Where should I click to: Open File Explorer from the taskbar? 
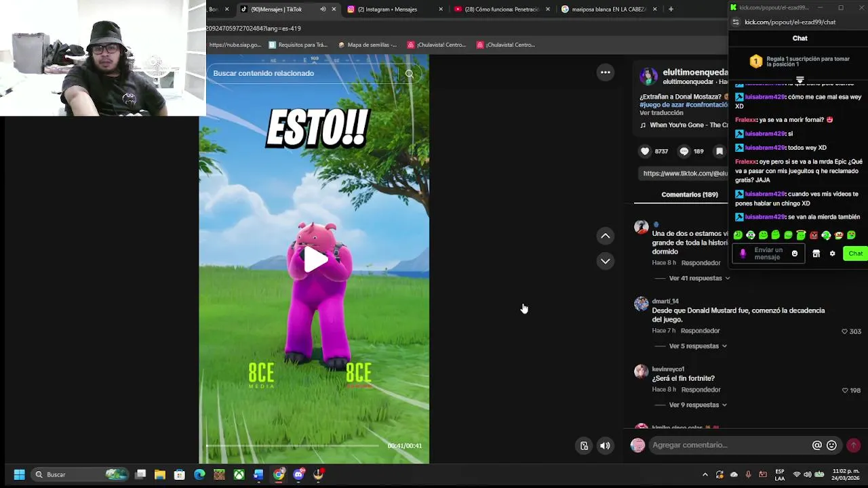click(x=160, y=474)
